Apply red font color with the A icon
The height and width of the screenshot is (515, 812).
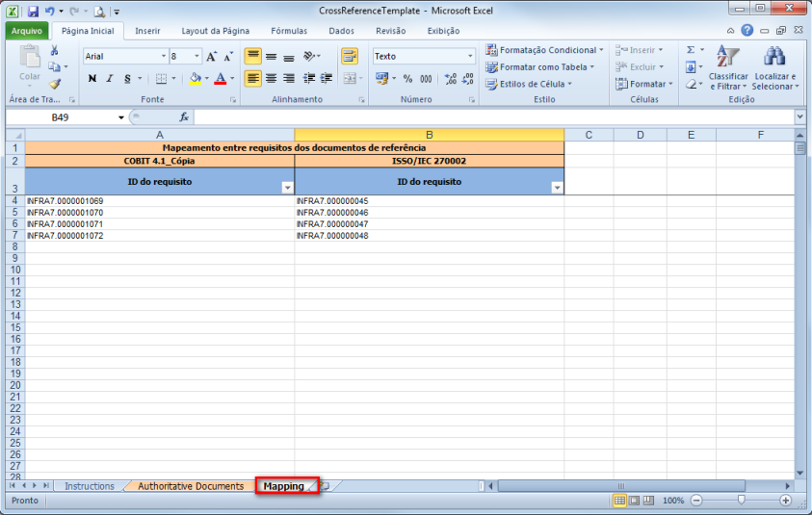pyautogui.click(x=221, y=79)
